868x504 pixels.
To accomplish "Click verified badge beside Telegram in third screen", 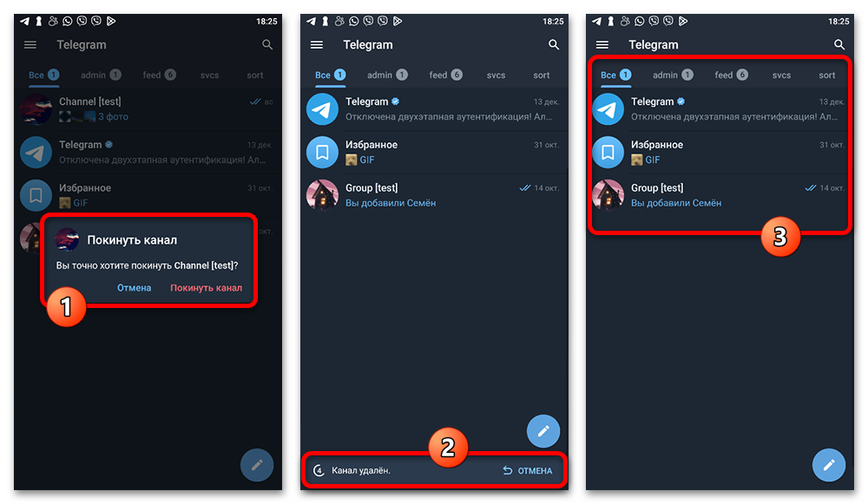I will click(x=681, y=101).
